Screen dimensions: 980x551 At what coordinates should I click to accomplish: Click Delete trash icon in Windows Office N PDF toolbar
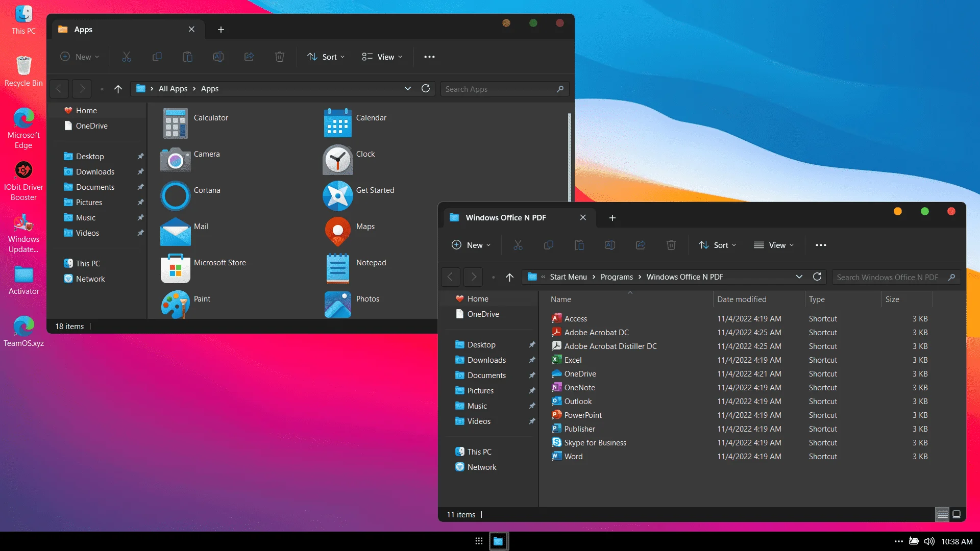671,245
